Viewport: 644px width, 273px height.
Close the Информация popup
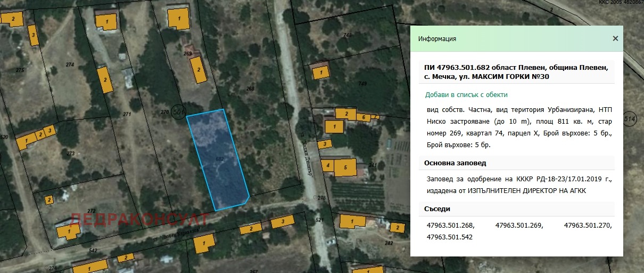tap(615, 38)
